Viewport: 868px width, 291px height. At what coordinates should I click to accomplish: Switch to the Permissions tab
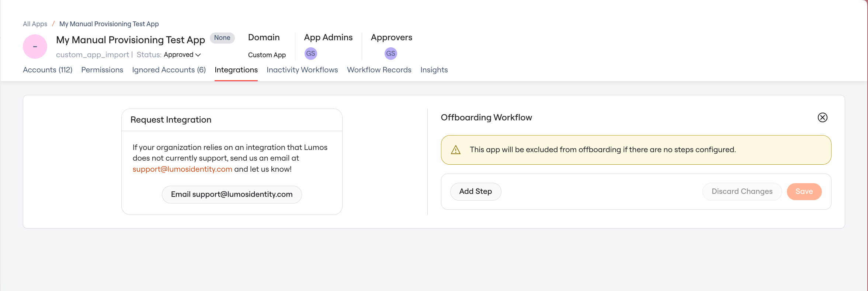coord(102,70)
